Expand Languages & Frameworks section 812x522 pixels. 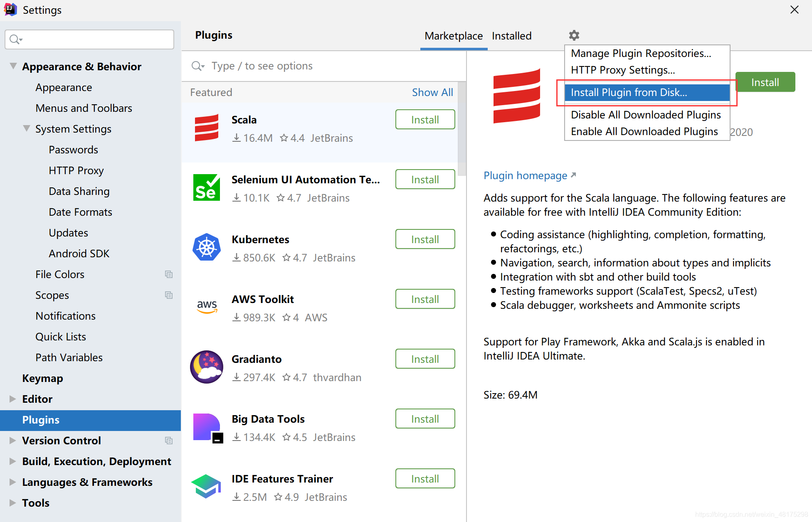[x=13, y=482]
